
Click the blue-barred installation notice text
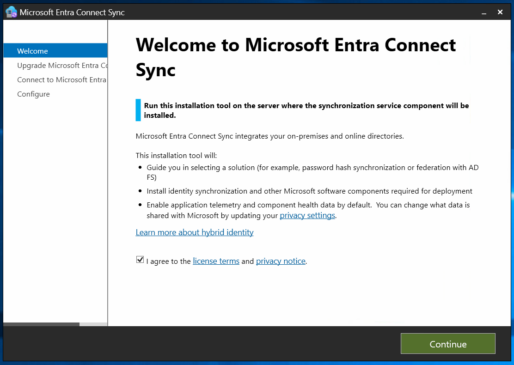(x=306, y=110)
